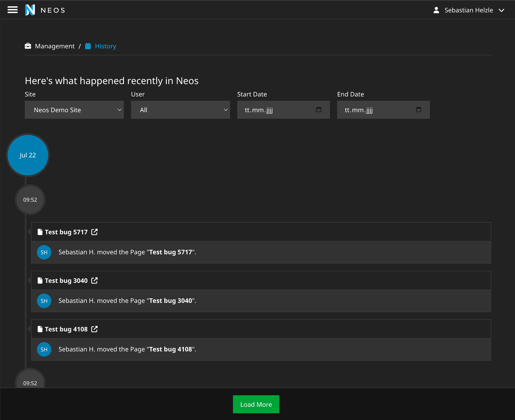Open the Site dropdown showing Neos Demo Site

click(74, 110)
